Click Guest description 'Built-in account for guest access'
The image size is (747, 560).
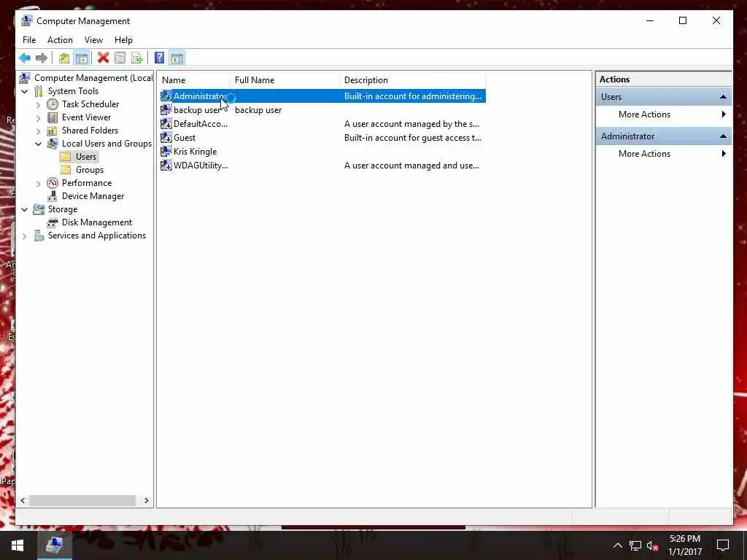(x=413, y=138)
